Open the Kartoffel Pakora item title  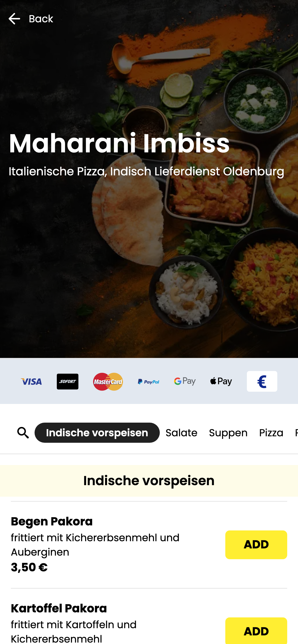(59, 608)
